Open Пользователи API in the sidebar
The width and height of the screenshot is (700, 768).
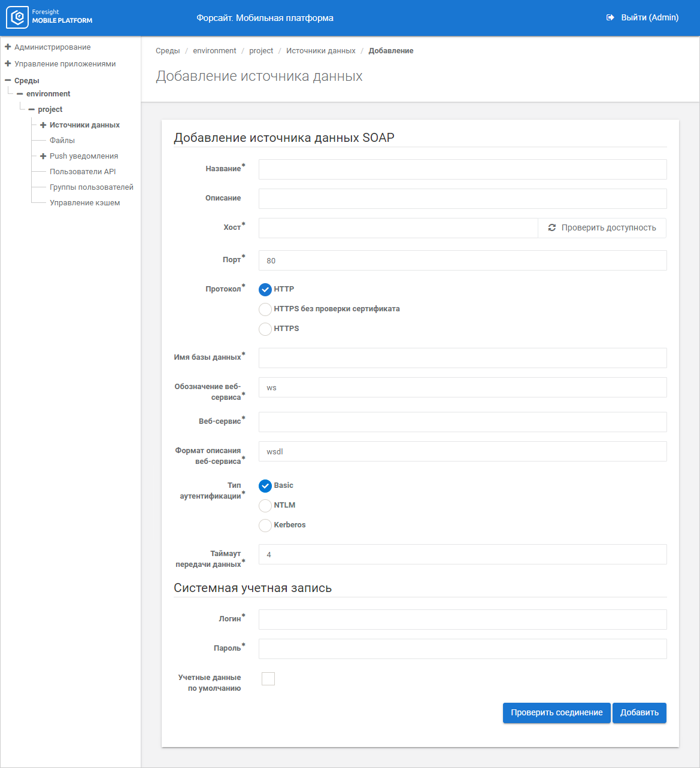pos(83,172)
